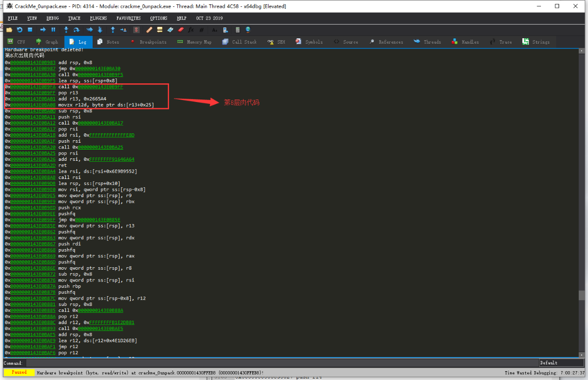Click the font Appearance 'A' icon
The height and width of the screenshot is (380, 588).
[x=215, y=30]
